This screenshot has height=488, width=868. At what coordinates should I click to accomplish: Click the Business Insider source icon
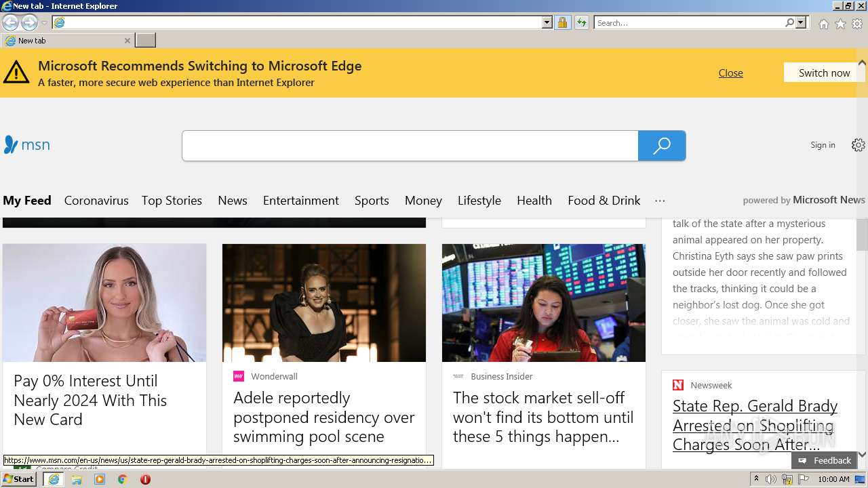click(x=458, y=376)
